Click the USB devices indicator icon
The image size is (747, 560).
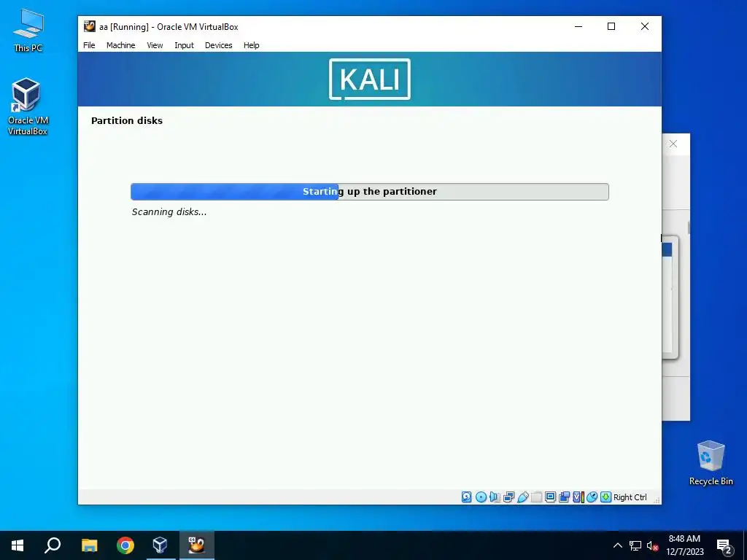(522, 497)
